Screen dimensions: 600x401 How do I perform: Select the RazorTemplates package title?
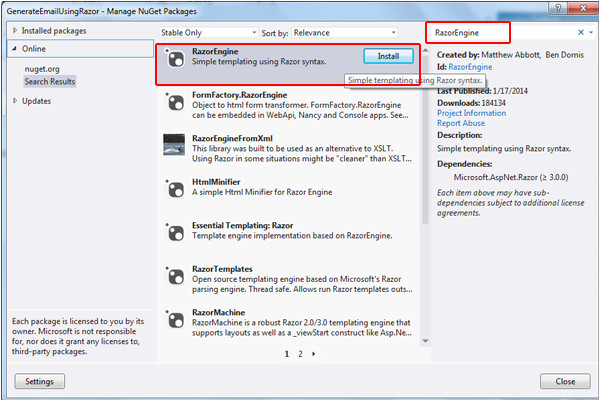coord(222,269)
